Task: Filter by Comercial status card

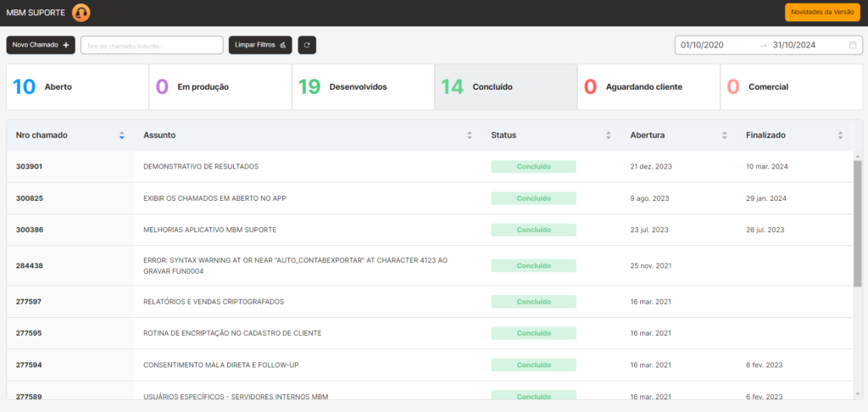Action: pos(792,87)
